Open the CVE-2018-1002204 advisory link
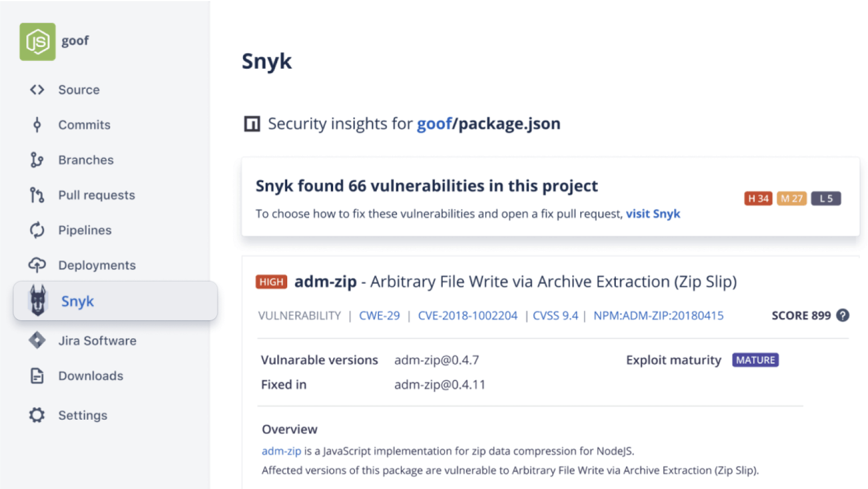The width and height of the screenshot is (868, 489). [467, 315]
